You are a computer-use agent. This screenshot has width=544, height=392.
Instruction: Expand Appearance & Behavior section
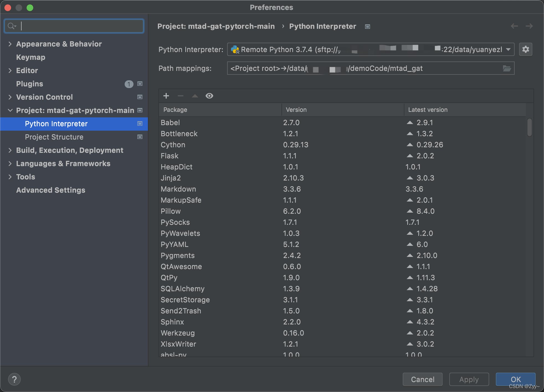(x=10, y=44)
